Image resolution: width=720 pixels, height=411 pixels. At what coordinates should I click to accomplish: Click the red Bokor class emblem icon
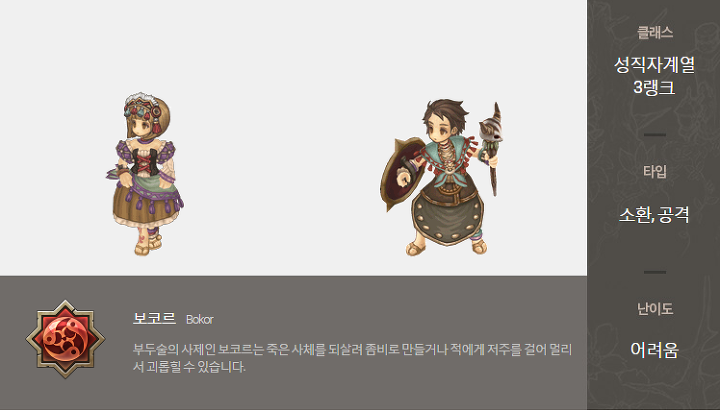[65, 339]
